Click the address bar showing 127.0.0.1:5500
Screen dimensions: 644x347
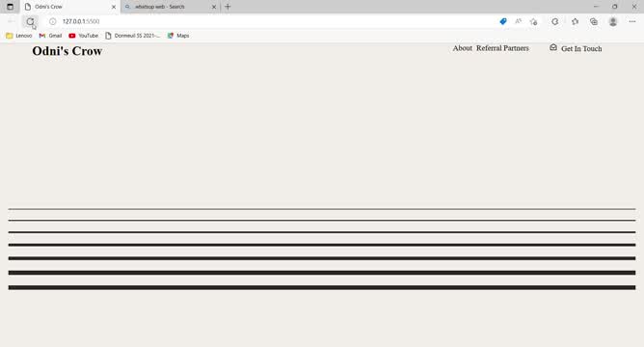click(x=271, y=21)
